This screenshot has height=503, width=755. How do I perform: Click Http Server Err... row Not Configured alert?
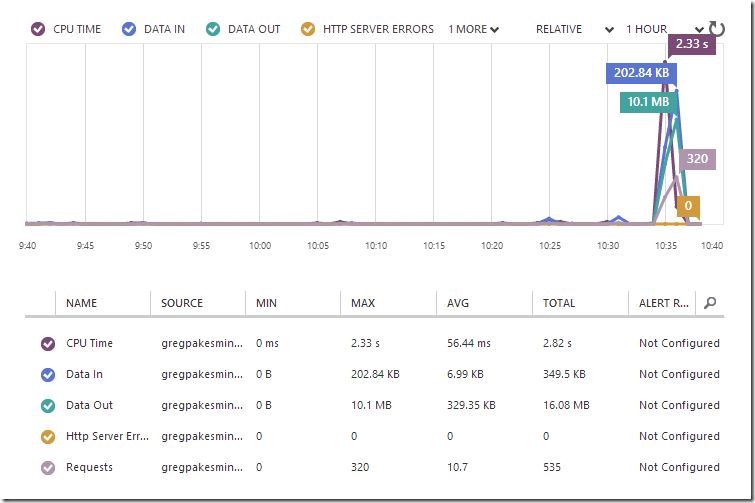[679, 436]
